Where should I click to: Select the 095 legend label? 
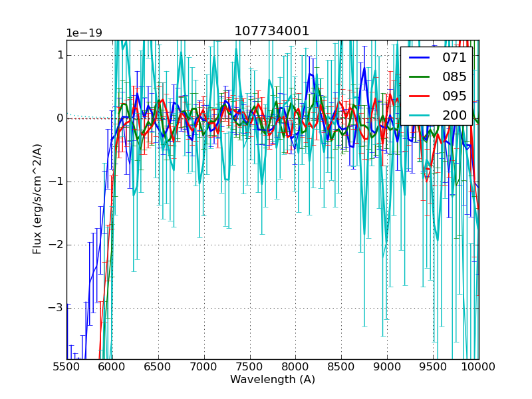(x=454, y=96)
